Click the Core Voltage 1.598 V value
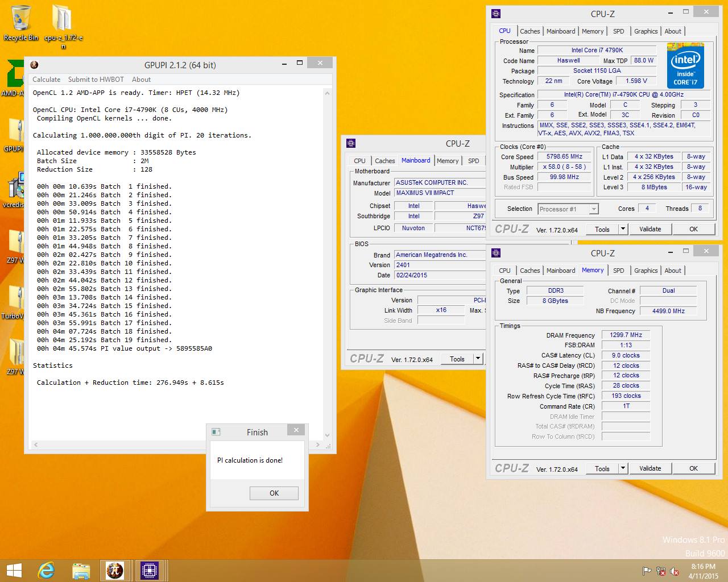 (636, 81)
